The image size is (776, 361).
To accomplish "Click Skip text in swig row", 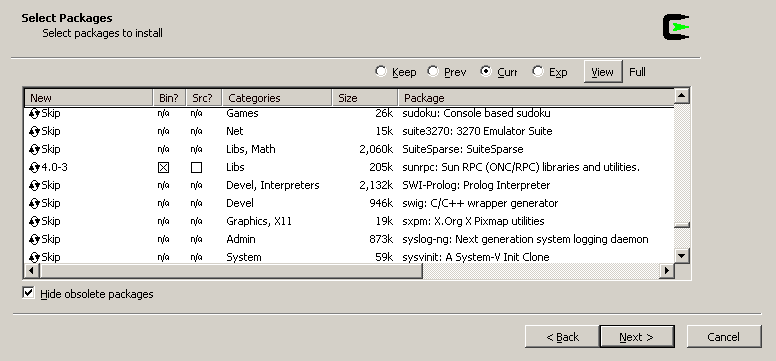I will [51, 203].
